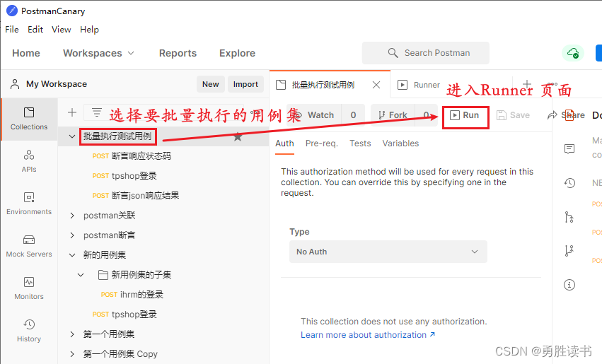Viewport: 602px width, 364px height.
Task: Open the changelog history icon in right sidebar
Action: pyautogui.click(x=569, y=183)
